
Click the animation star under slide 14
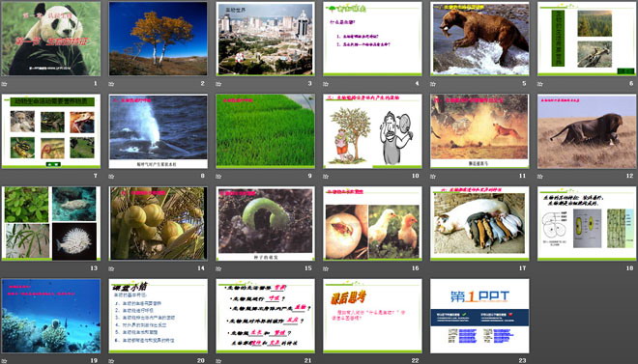click(111, 268)
